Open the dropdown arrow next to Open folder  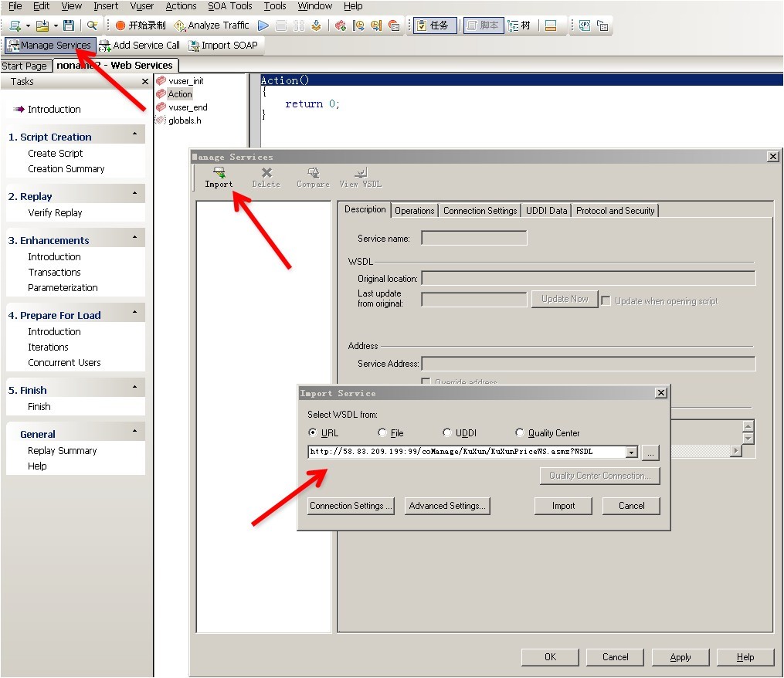click(56, 26)
